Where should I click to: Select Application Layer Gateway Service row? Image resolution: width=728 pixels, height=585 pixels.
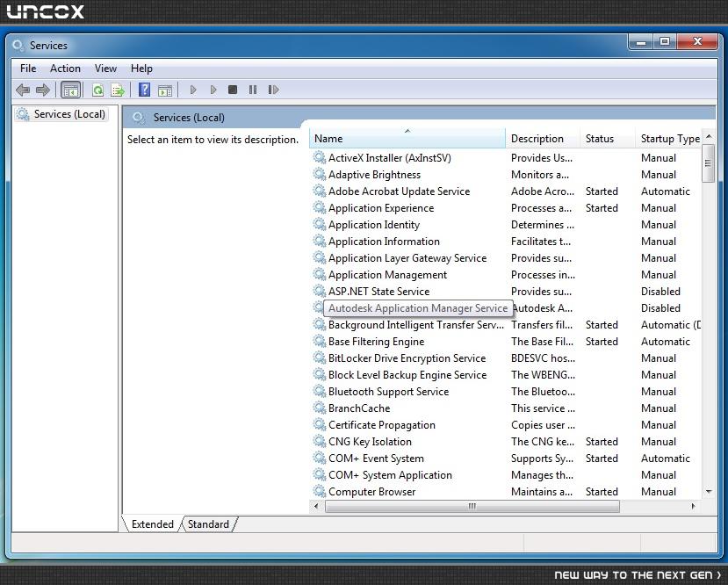(505, 258)
